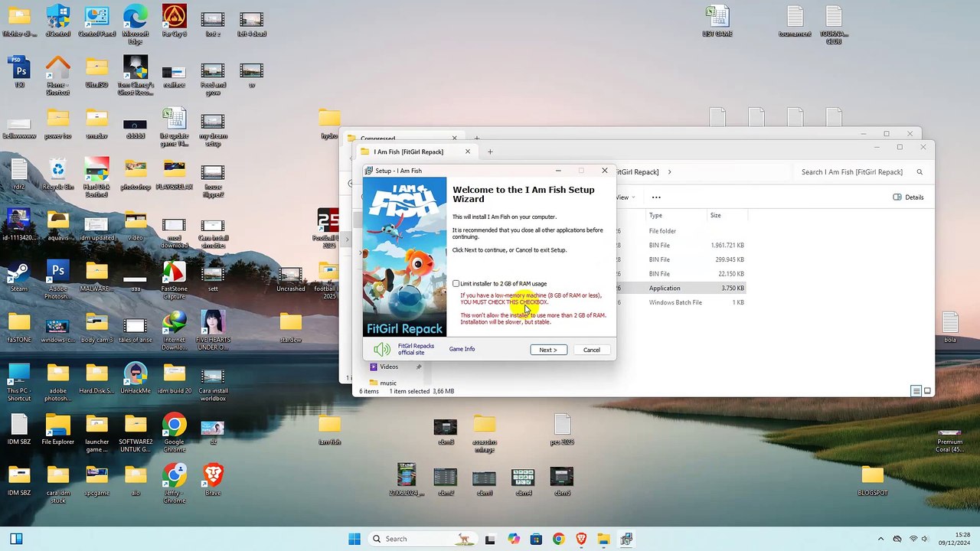Click the taskbar Search box
The height and width of the screenshot is (551, 980).
[x=421, y=539]
